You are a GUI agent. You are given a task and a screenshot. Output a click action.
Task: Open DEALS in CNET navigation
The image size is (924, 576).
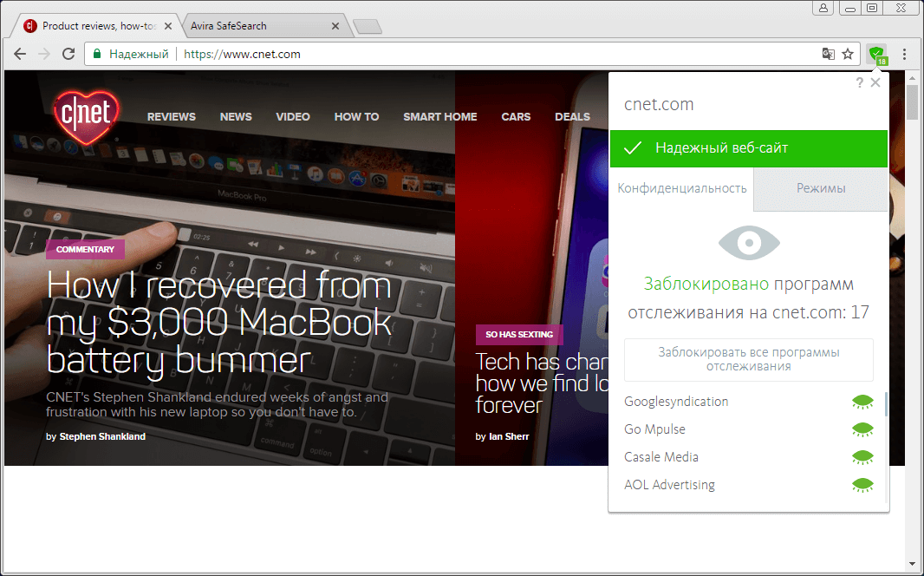tap(572, 117)
